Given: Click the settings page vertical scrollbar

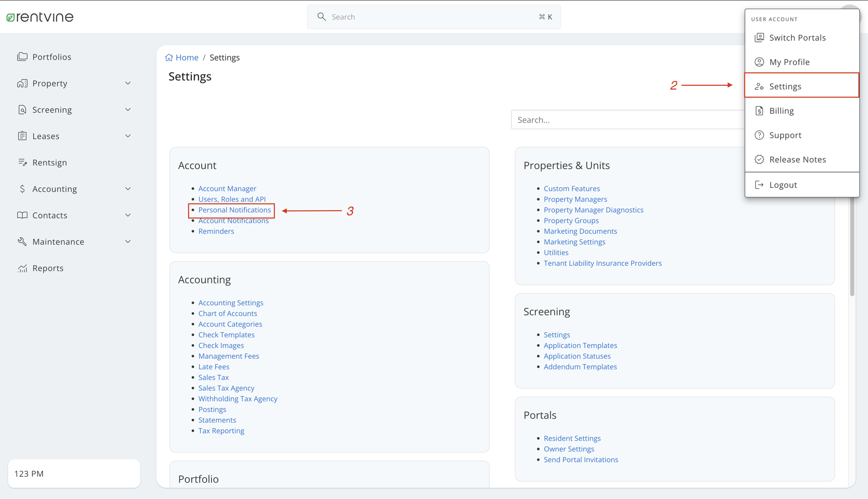Looking at the screenshot, I should [x=852, y=247].
